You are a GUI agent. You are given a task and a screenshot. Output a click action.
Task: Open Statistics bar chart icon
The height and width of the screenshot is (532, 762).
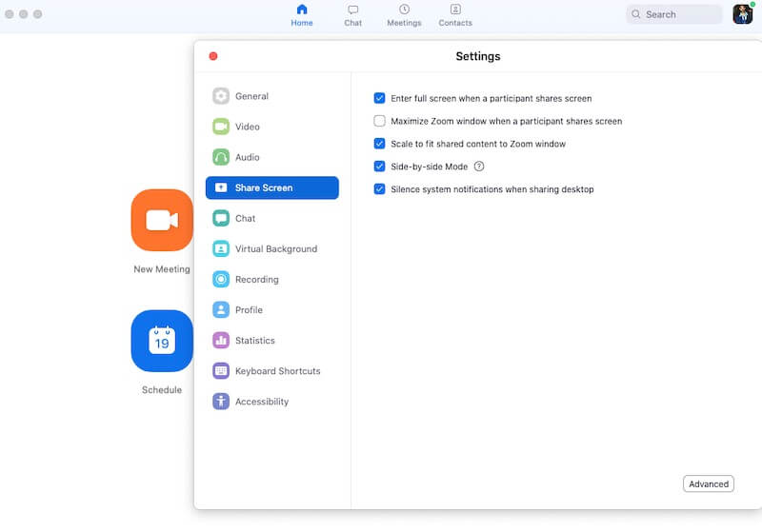221,341
